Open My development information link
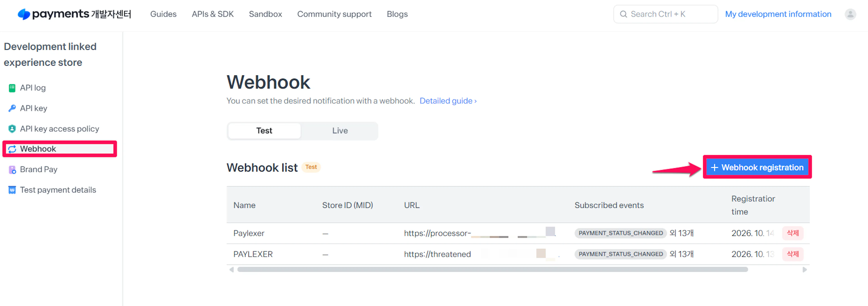868x306 pixels. click(x=778, y=14)
